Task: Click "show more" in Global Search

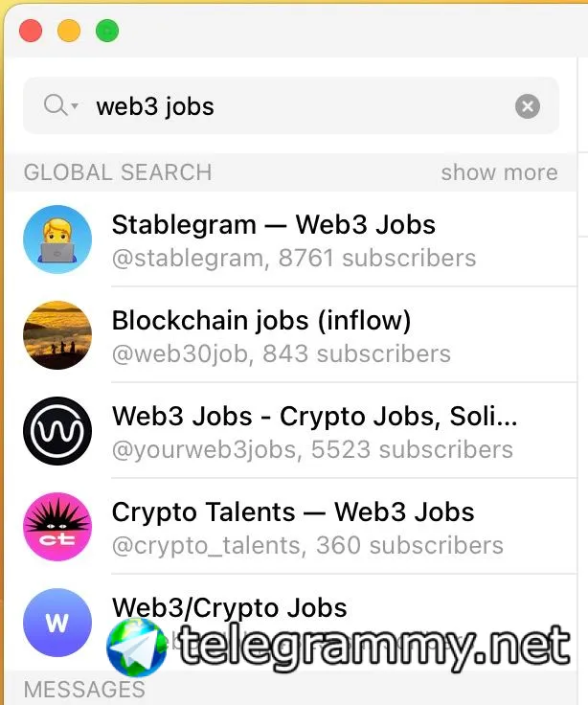Action: tap(499, 172)
